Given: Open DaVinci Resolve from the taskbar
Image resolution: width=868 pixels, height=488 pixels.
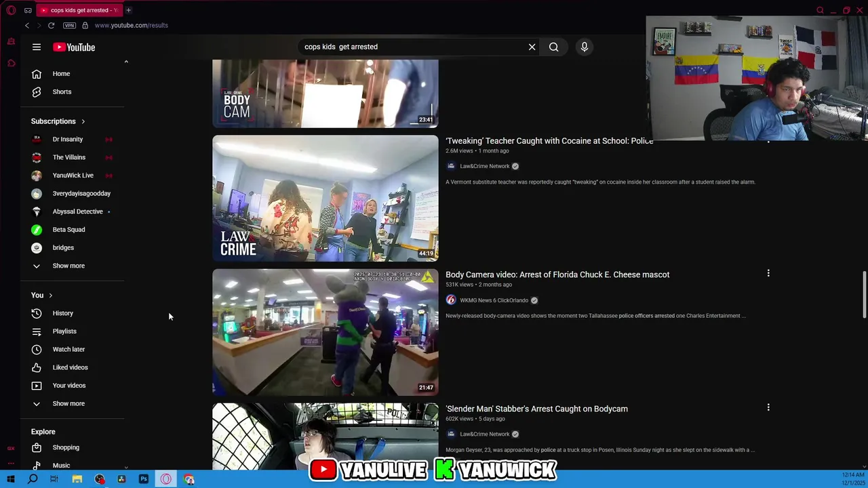Looking at the screenshot, I should point(121,479).
